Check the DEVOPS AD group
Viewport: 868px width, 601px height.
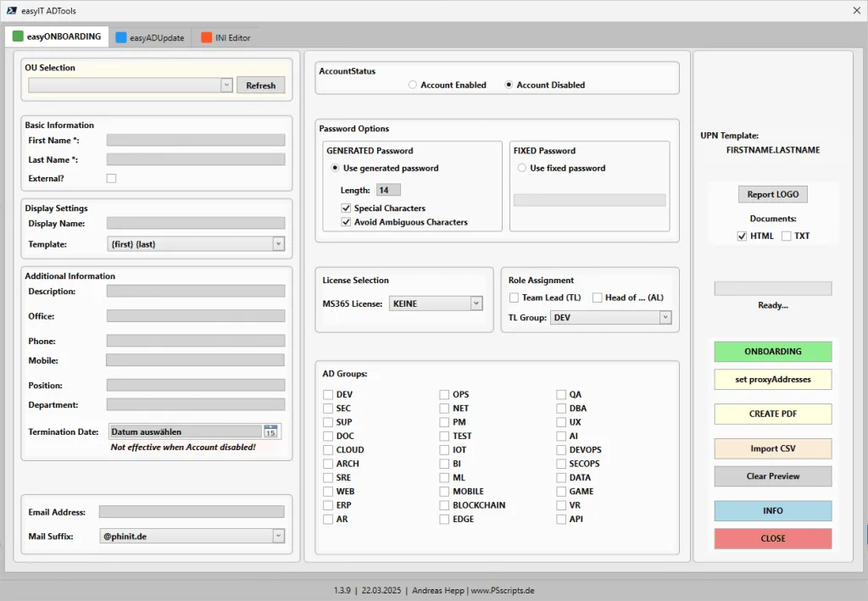coord(561,450)
